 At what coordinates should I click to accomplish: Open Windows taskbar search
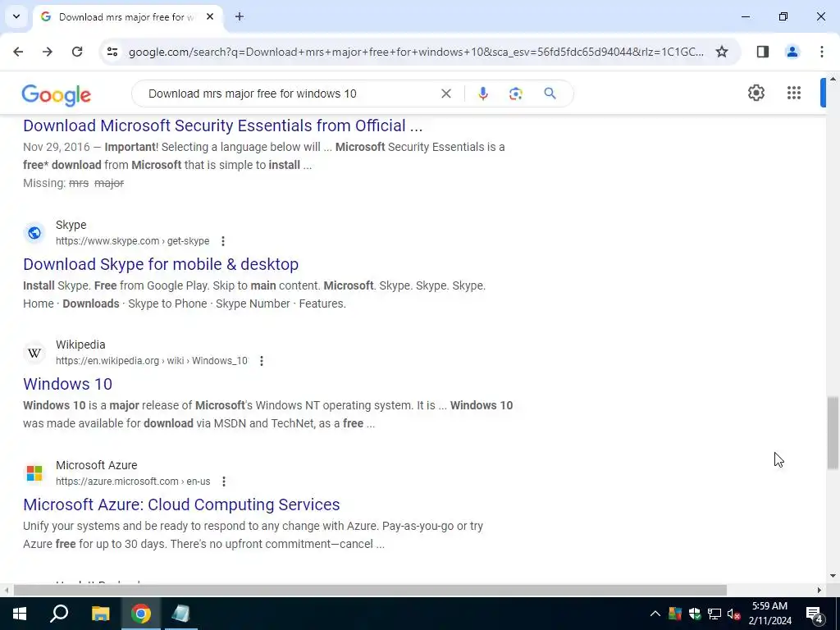[x=59, y=614]
